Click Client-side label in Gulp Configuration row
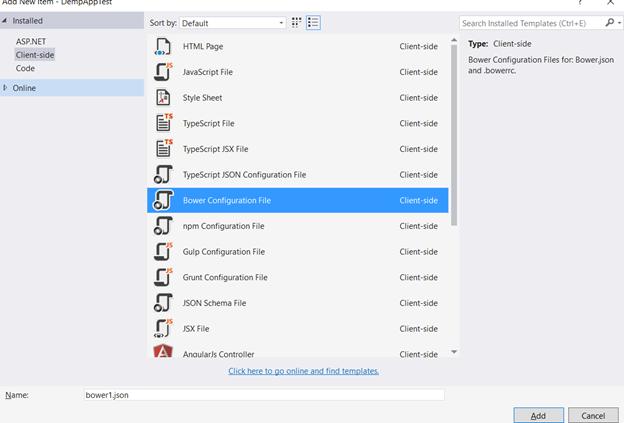This screenshot has width=624, height=423. point(419,252)
